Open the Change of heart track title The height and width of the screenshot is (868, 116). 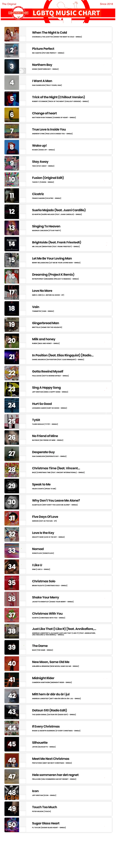[x=44, y=113]
